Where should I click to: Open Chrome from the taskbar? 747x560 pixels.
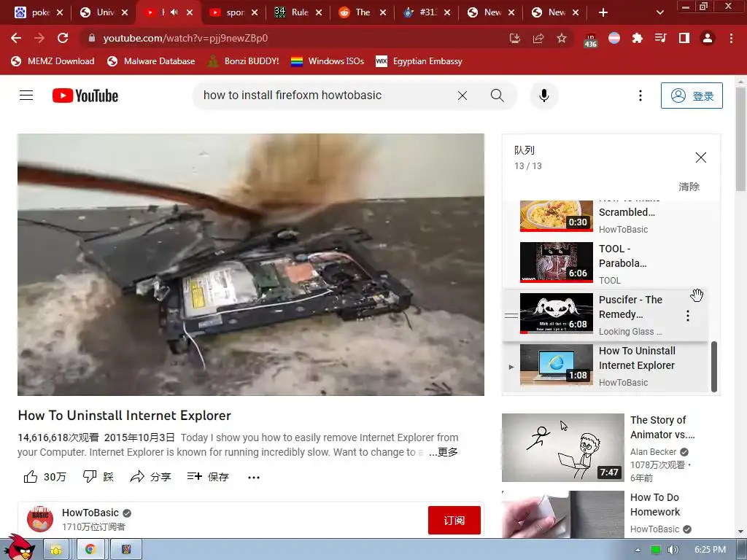90,550
